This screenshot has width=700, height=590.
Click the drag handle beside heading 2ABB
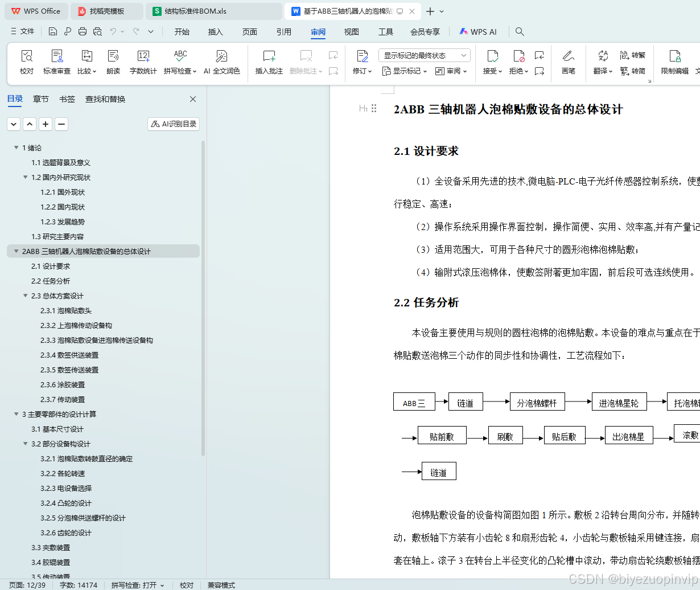pos(374,108)
